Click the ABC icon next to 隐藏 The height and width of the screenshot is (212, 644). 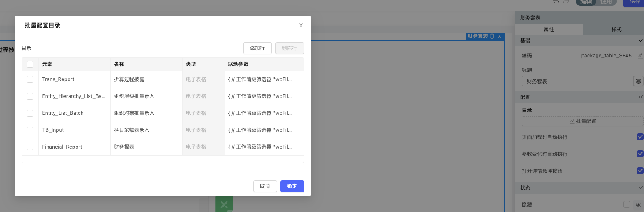point(639,205)
